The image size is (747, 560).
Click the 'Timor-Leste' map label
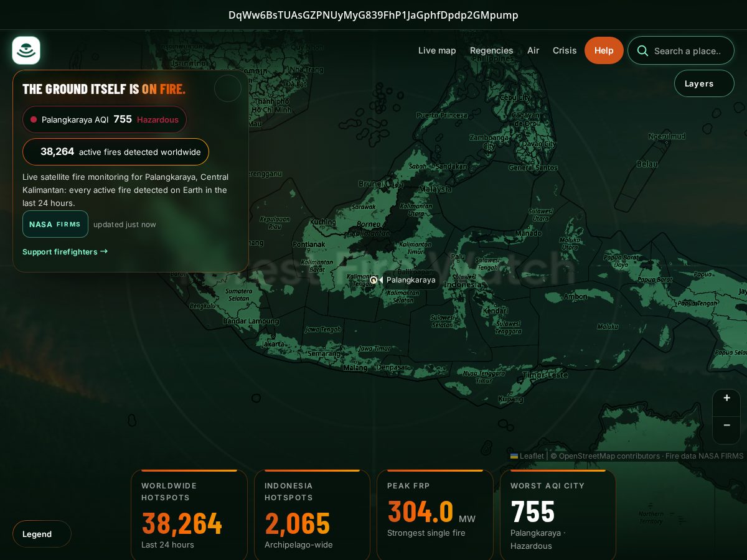545,375
